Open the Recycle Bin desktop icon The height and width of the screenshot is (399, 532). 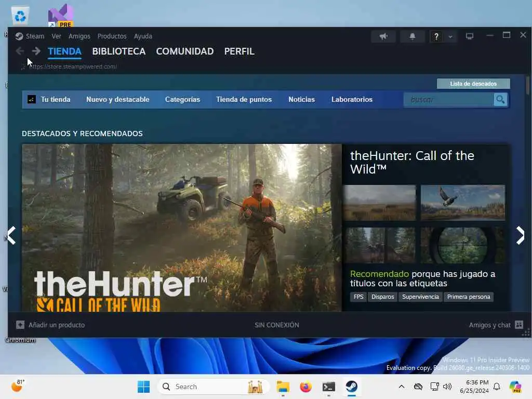pos(20,16)
